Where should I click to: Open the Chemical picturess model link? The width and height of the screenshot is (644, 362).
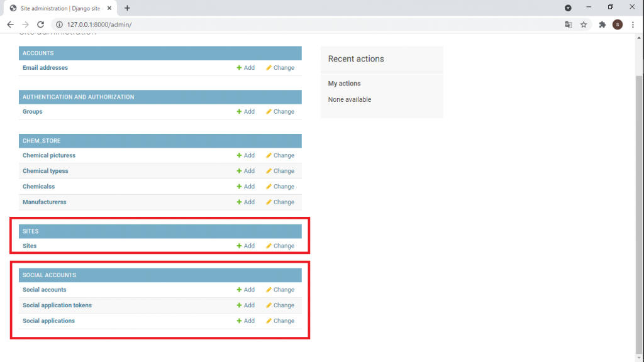click(49, 155)
